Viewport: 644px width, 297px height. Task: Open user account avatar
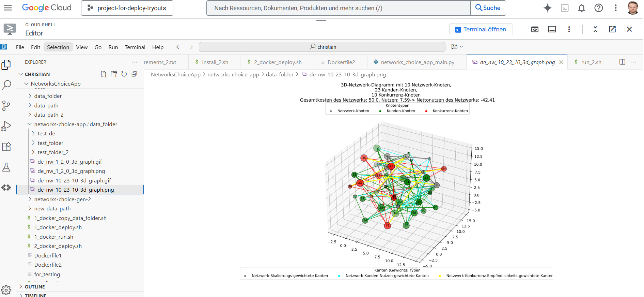click(x=633, y=8)
